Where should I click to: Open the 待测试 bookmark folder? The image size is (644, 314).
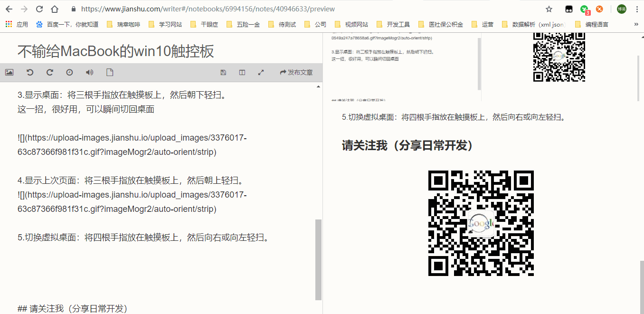click(x=282, y=24)
